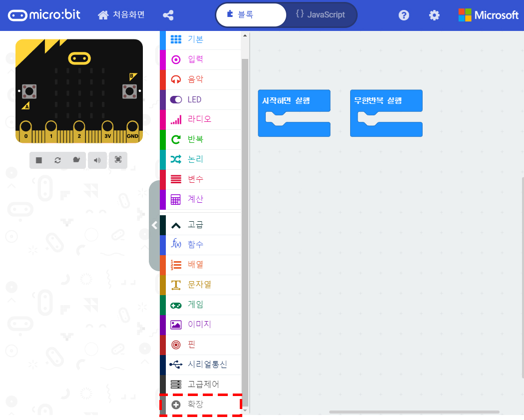Open the 기본 block category
Viewport: 524px width, 420px height.
(200, 39)
